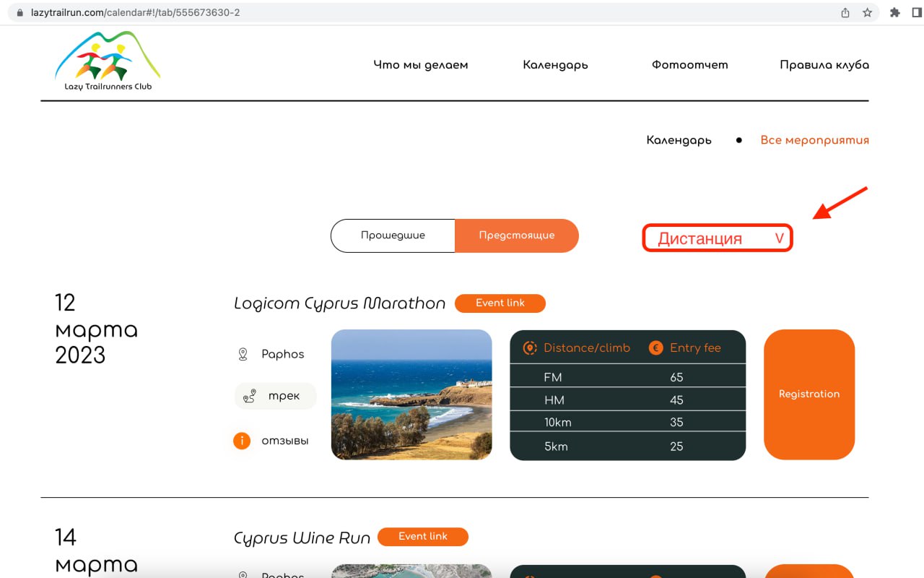Open the Календарь menu item
Screen dimensions: 924x578
[555, 65]
